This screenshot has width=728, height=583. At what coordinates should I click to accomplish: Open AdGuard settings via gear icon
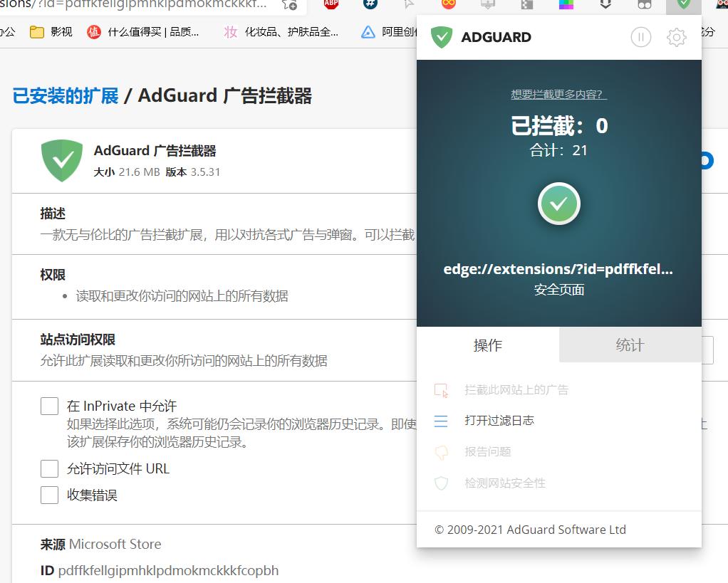coord(676,37)
